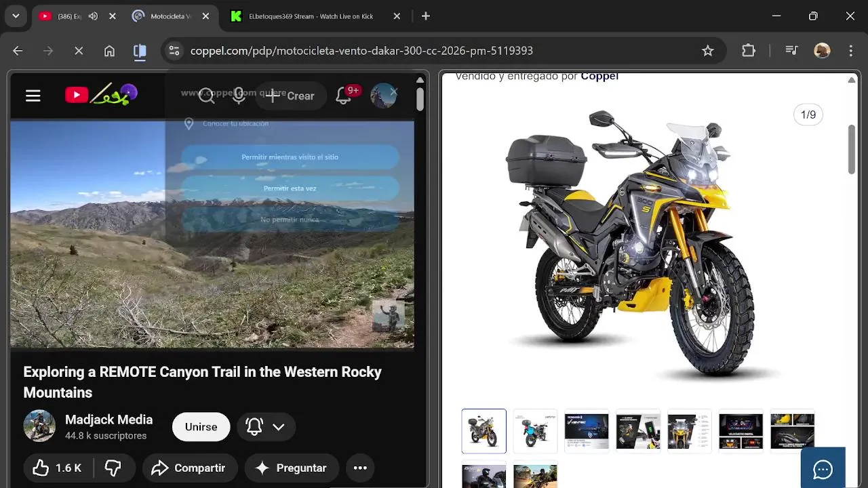The image size is (868, 488).
Task: Select third product thumbnail
Action: [x=587, y=431]
